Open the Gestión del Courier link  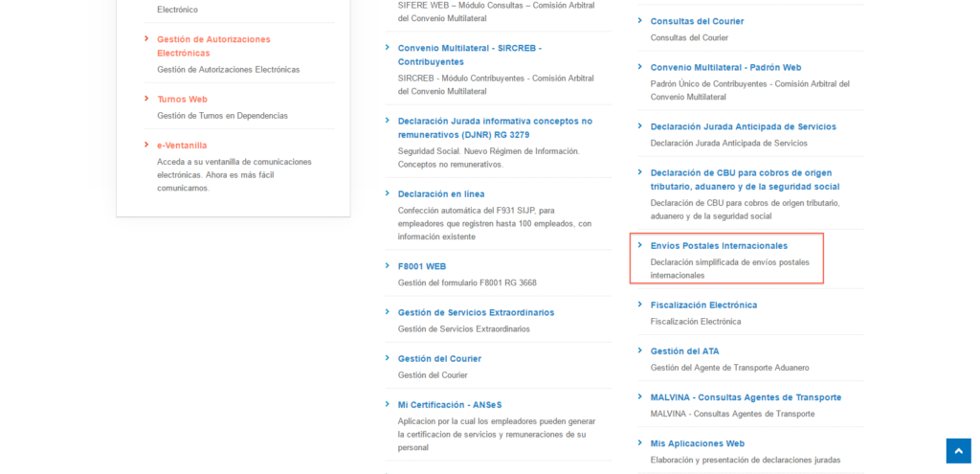pos(439,359)
